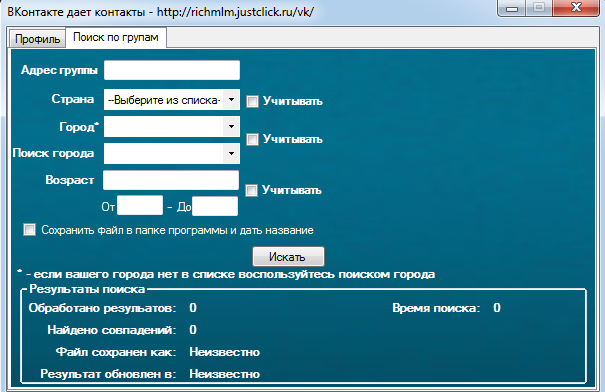Maximize the ВКонтакте window
The height and width of the screenshot is (392, 605).
point(539,8)
